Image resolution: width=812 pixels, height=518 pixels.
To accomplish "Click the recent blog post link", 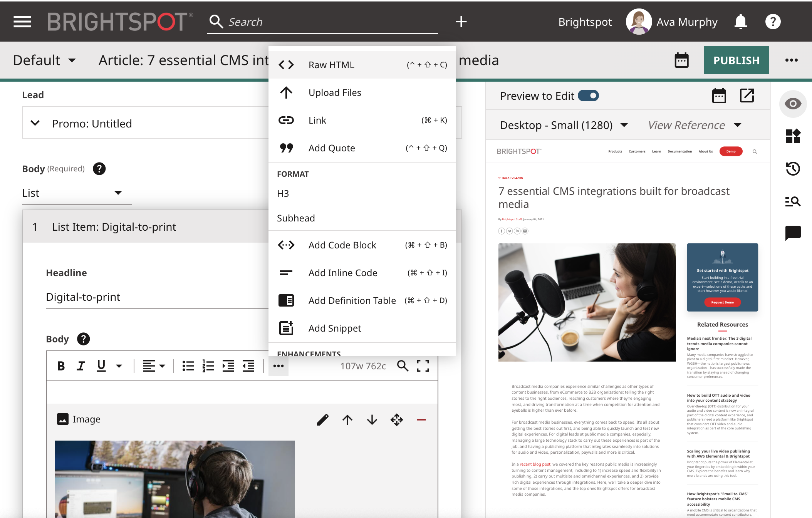I will pyautogui.click(x=535, y=464).
